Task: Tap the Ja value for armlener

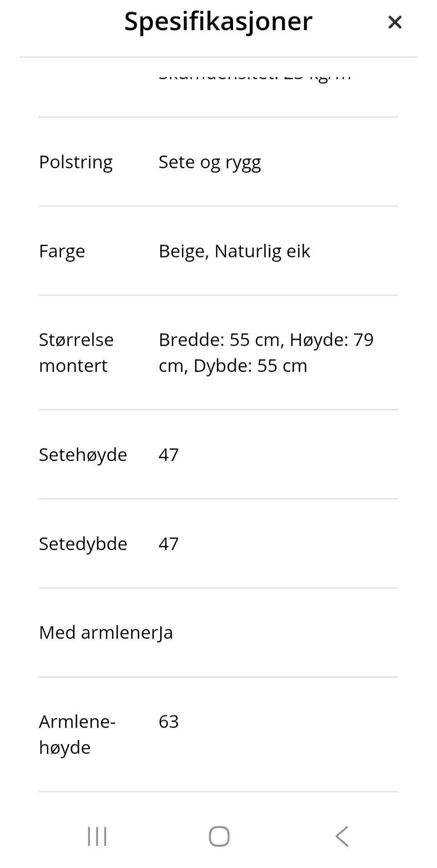Action: (x=162, y=632)
